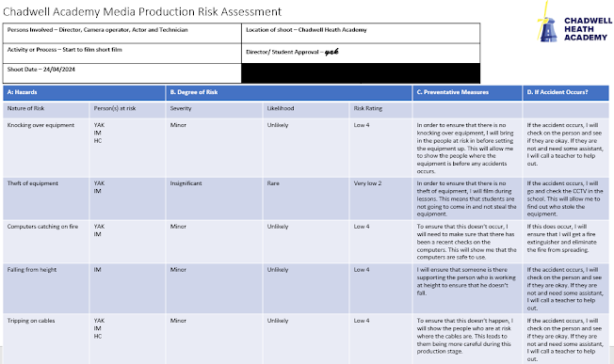Click 'Unlikely' in the Knocking over equipment row

pyautogui.click(x=278, y=125)
